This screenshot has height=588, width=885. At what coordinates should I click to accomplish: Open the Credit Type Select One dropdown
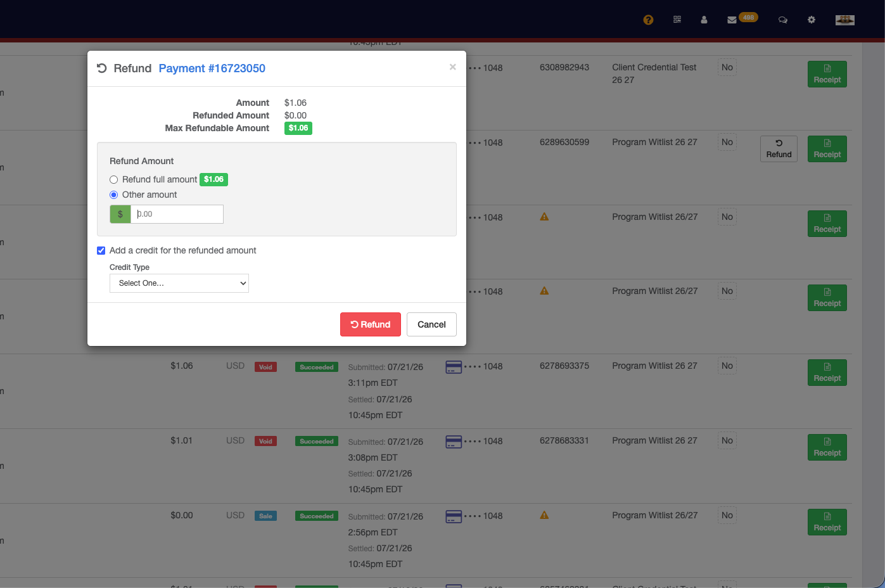[179, 283]
